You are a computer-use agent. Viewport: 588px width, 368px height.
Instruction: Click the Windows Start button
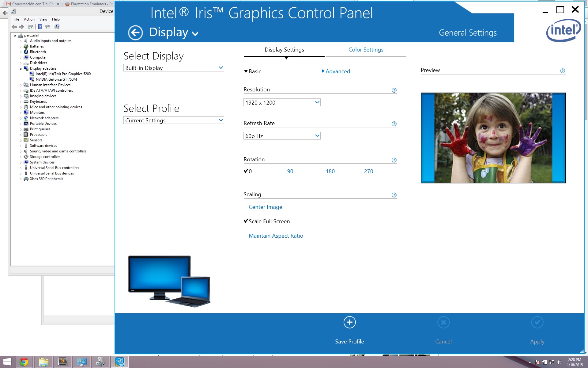click(x=7, y=362)
